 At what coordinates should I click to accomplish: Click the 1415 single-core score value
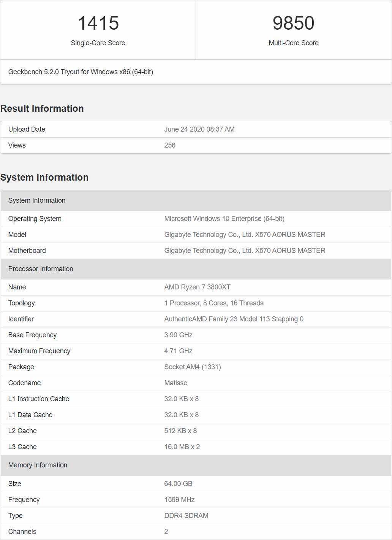coord(98,23)
